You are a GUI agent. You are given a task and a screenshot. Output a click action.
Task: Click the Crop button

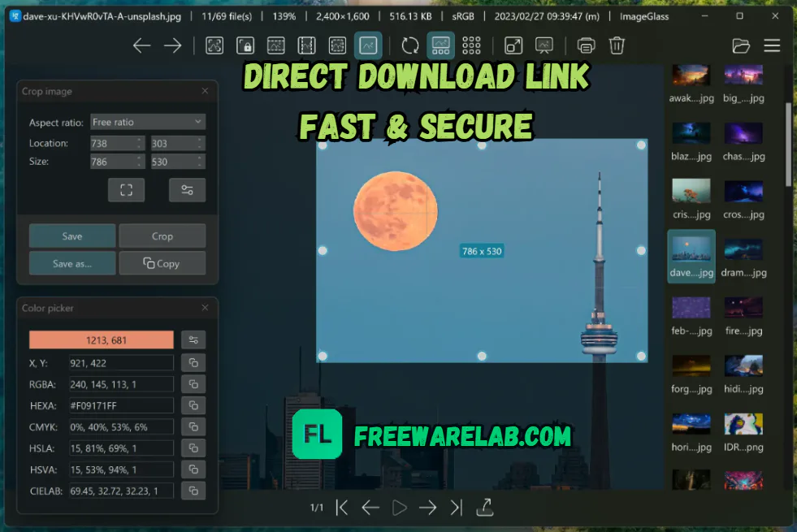pyautogui.click(x=162, y=236)
